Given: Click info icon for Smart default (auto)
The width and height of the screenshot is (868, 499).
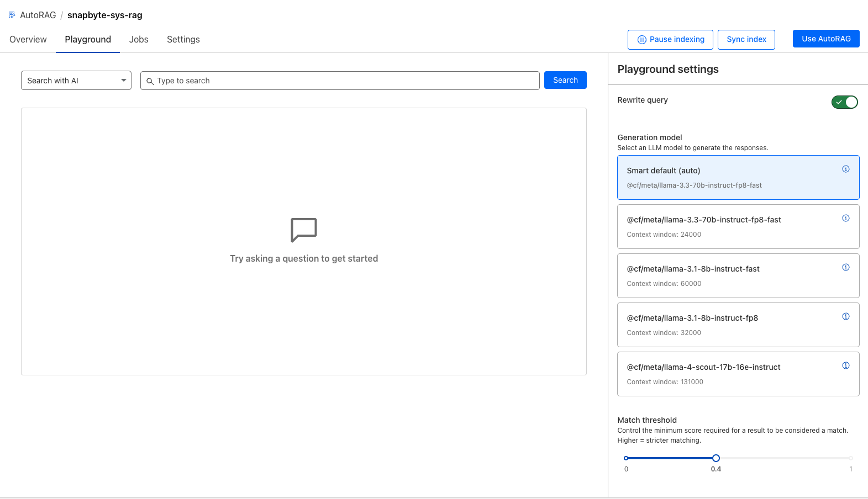Looking at the screenshot, I should [845, 169].
